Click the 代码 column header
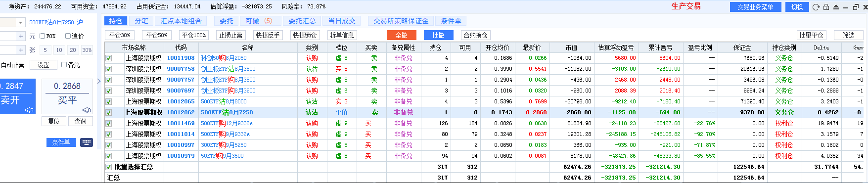 click(x=181, y=47)
